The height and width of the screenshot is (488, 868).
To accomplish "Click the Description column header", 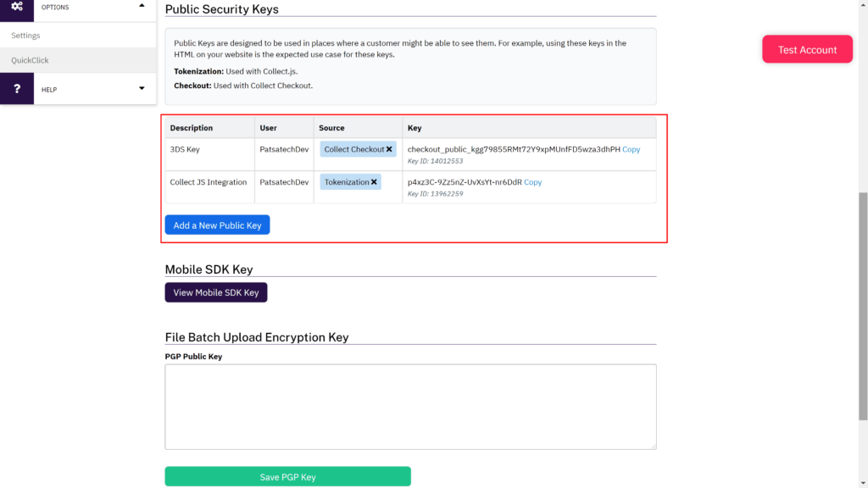I will point(192,128).
